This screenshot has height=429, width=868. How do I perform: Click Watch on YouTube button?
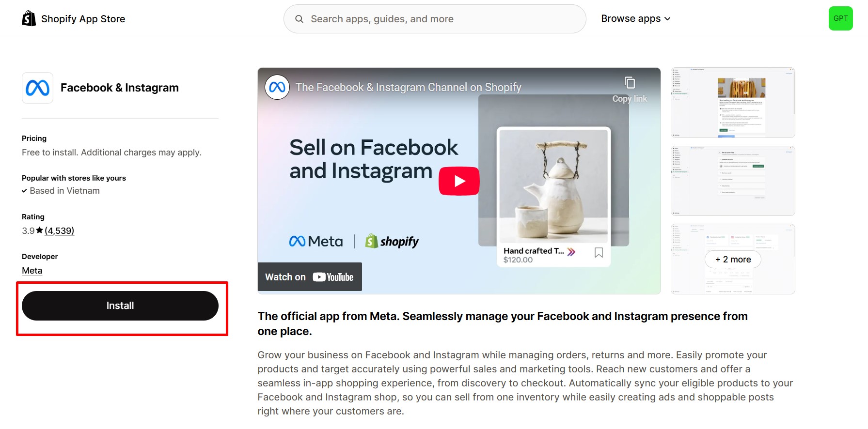pyautogui.click(x=310, y=277)
